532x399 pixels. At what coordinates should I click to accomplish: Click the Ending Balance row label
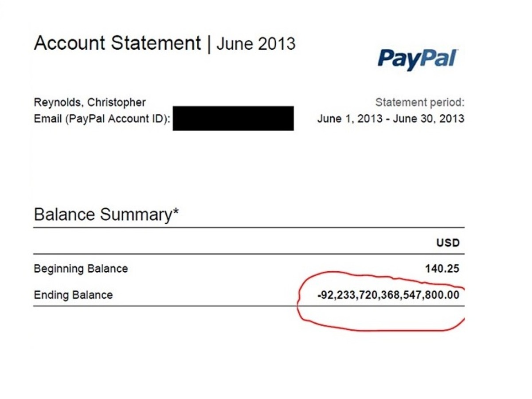tap(73, 295)
